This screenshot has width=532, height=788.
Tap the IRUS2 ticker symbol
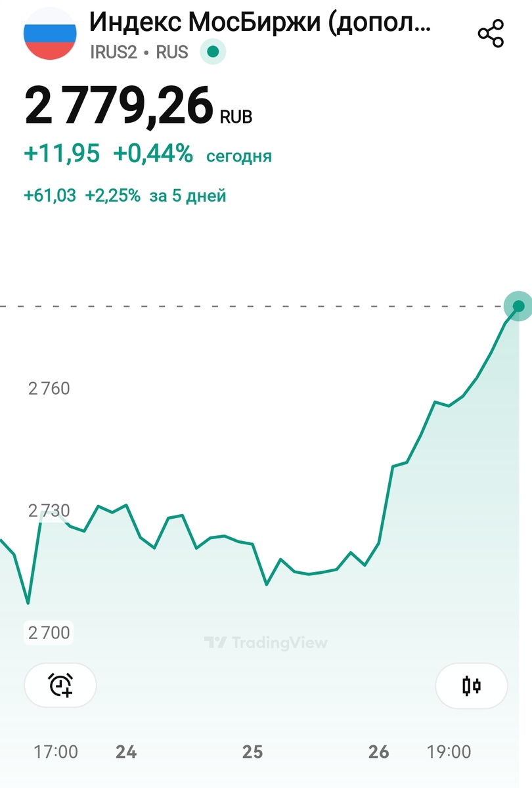[x=113, y=52]
